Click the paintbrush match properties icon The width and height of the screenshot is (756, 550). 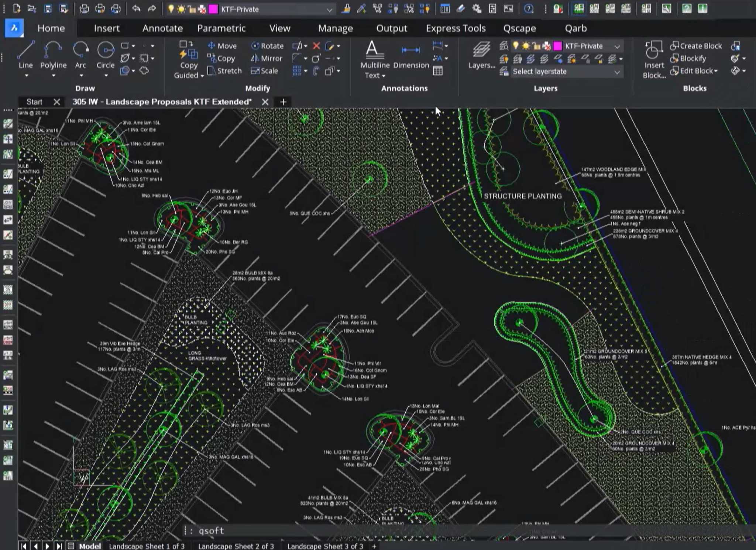346,8
